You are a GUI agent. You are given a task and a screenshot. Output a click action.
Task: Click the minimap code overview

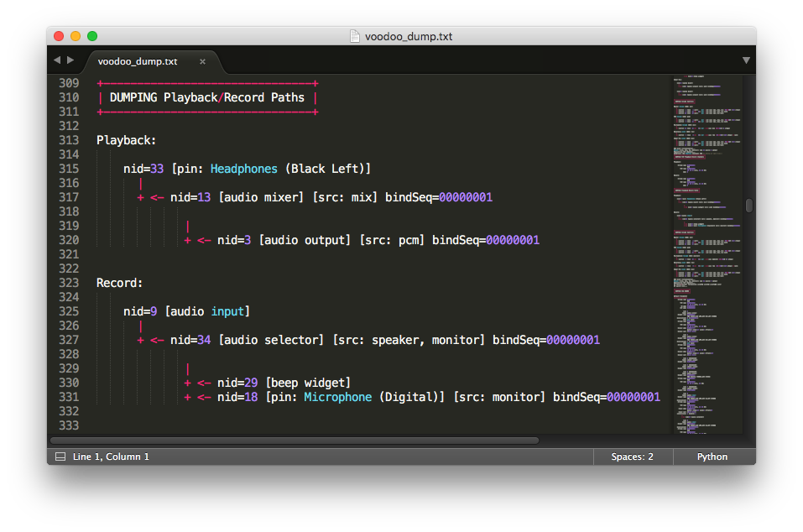coord(707,254)
